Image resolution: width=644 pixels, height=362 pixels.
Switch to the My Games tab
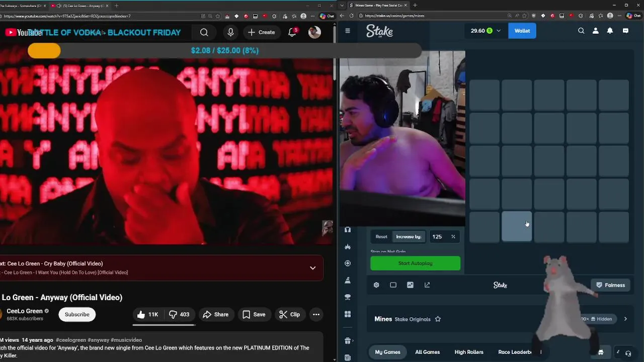(x=387, y=352)
